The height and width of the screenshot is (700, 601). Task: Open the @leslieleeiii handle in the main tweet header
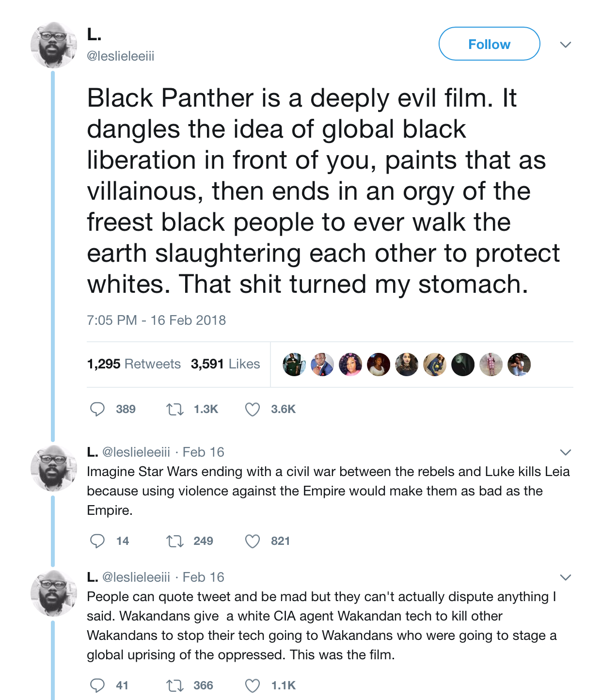click(121, 56)
